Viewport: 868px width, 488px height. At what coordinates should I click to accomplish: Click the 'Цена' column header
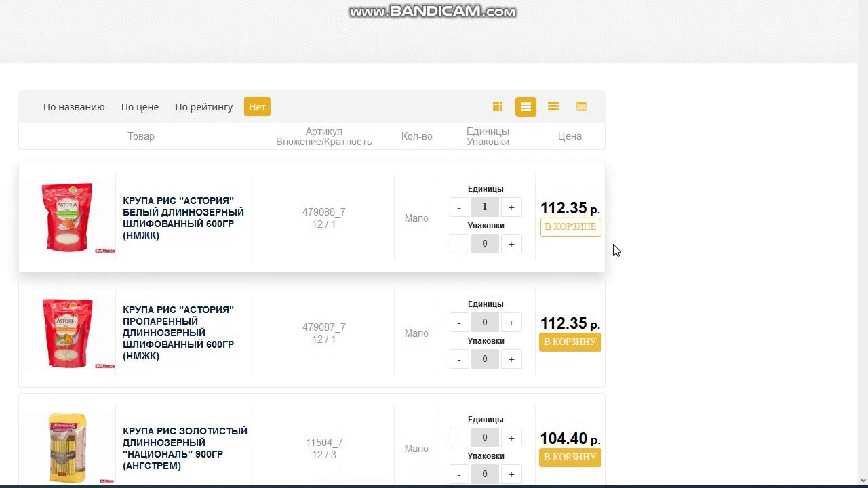570,136
